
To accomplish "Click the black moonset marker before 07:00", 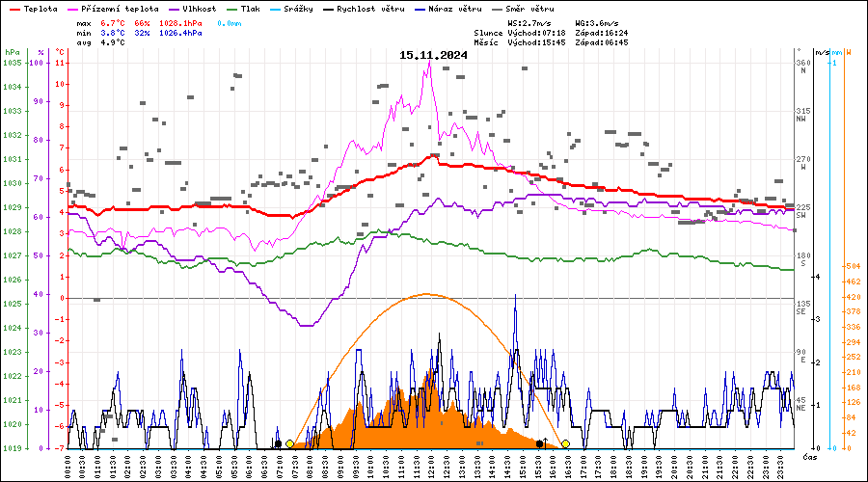I will tap(279, 444).
